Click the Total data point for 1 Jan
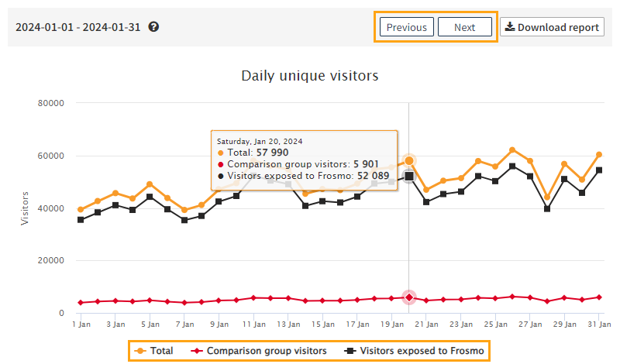Screen dimensions: 620x364 [x=81, y=209]
